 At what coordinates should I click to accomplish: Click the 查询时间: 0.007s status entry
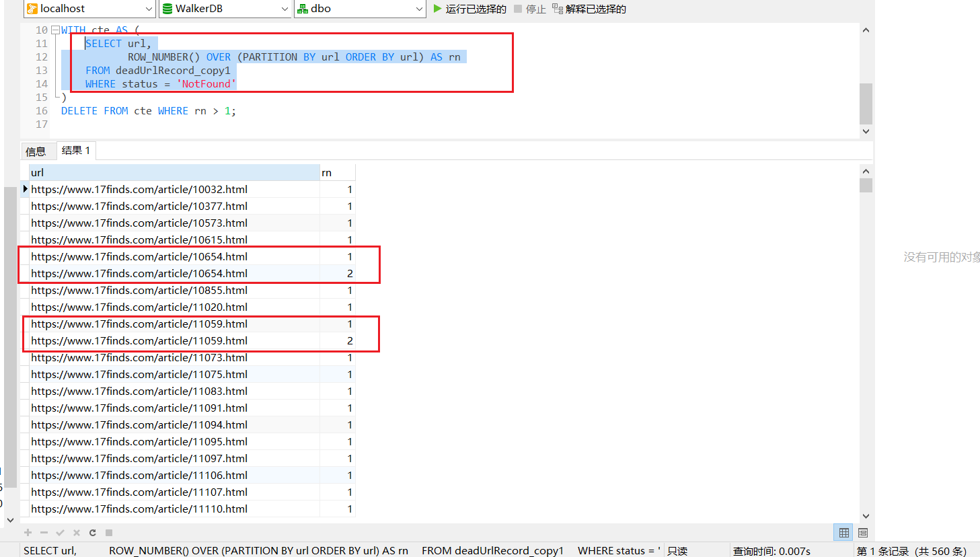771,551
